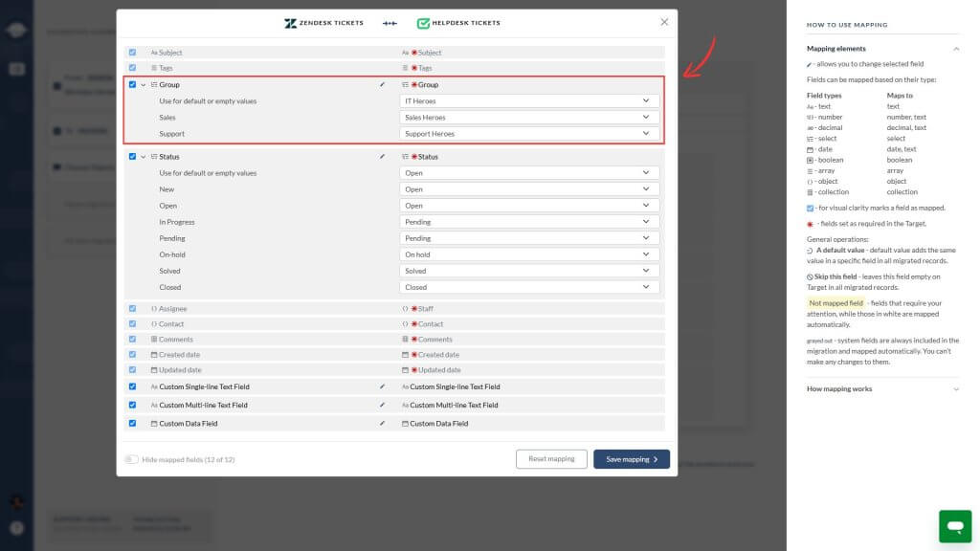Click the migration arrows icon between platforms

click(x=390, y=23)
